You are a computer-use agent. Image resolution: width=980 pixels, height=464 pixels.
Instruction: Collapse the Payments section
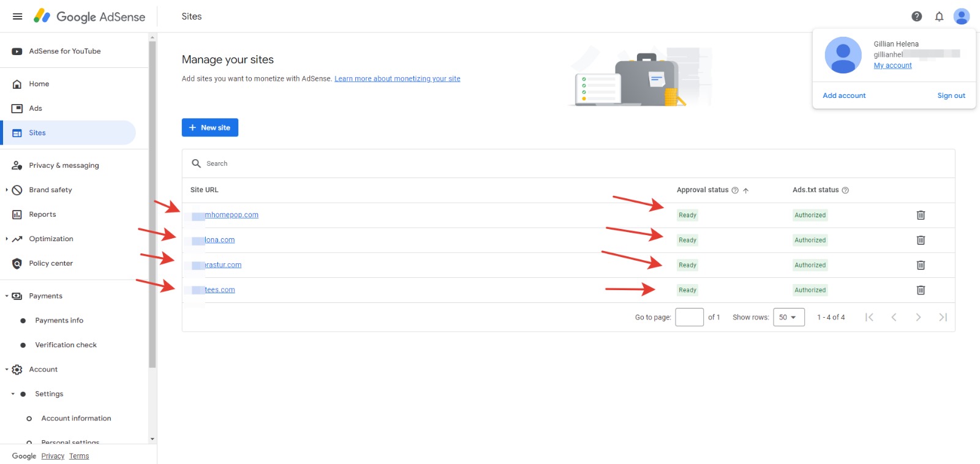tap(7, 296)
